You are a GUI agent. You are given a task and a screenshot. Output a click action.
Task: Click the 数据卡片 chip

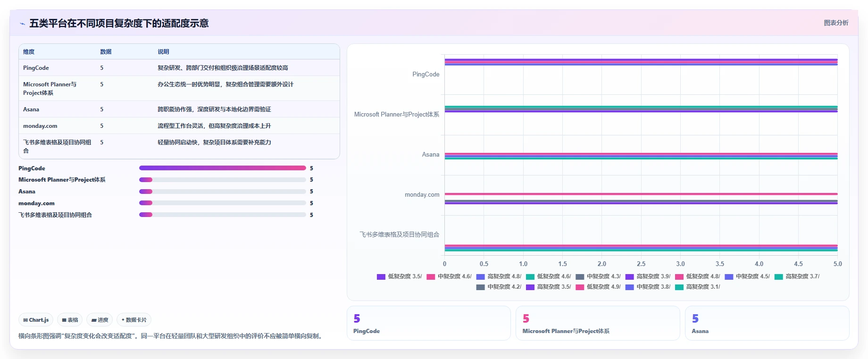pos(134,320)
